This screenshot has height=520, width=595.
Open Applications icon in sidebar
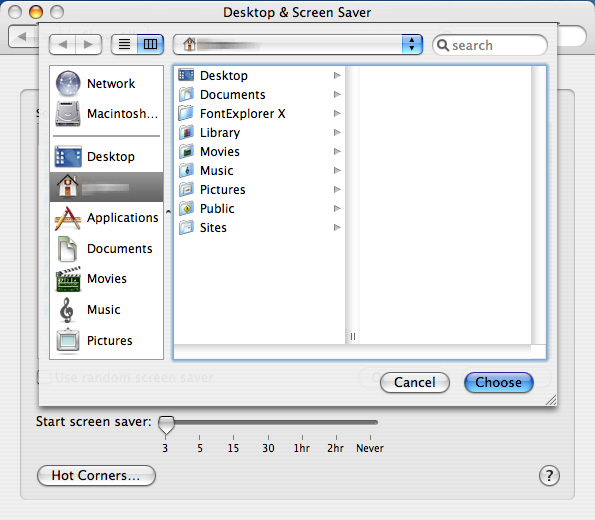tap(68, 218)
